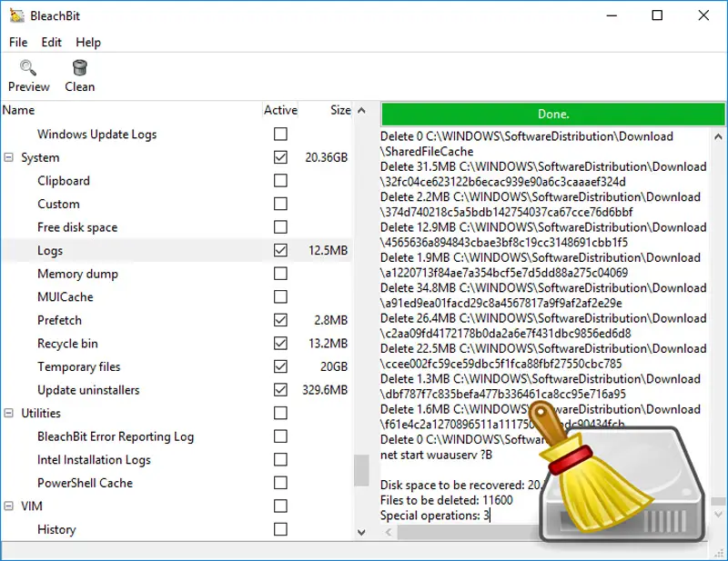The width and height of the screenshot is (728, 561).
Task: Uncheck the Logs checkbox
Action: [280, 250]
